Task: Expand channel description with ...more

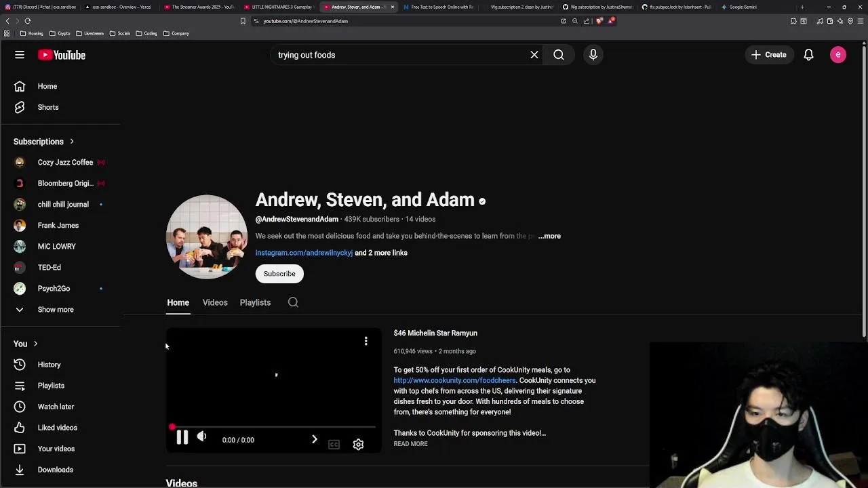Action: point(549,236)
